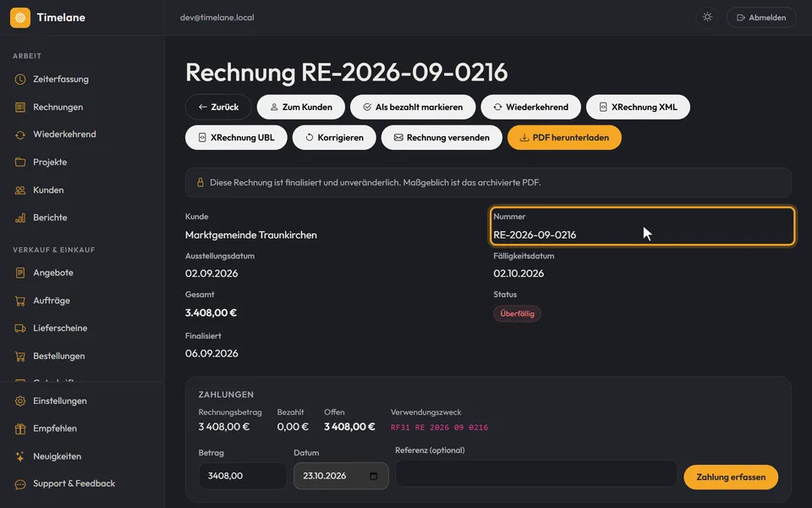Click the Neuigkeiten sparkle icon

pyautogui.click(x=20, y=456)
